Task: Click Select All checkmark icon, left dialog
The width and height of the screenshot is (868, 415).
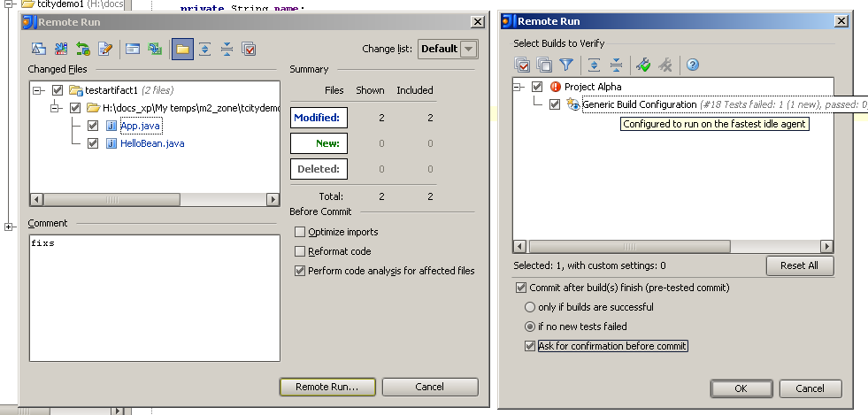Action: 250,50
